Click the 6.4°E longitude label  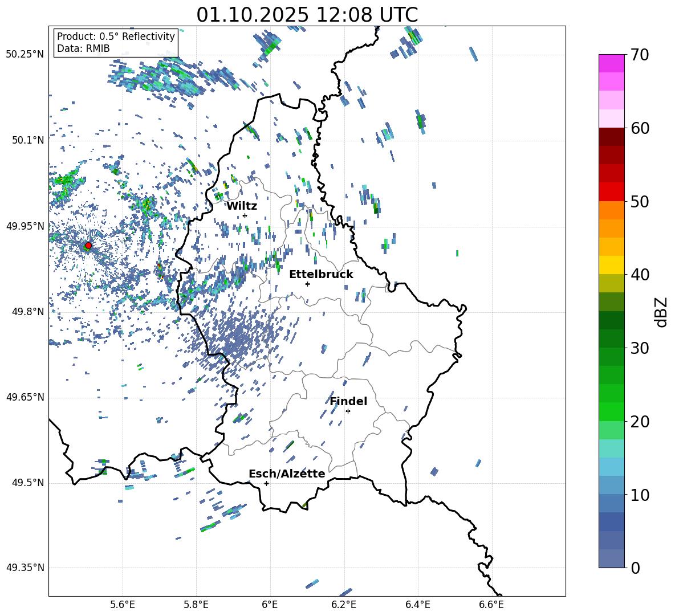[417, 605]
